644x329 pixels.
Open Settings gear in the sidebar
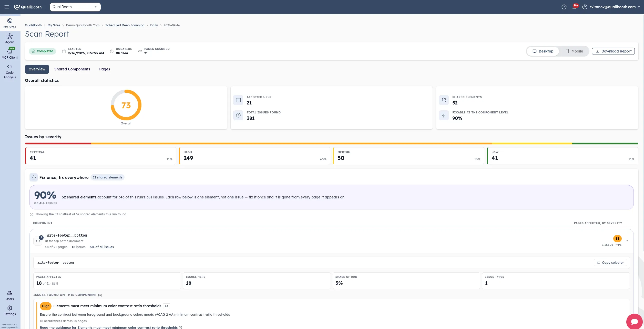click(x=10, y=311)
